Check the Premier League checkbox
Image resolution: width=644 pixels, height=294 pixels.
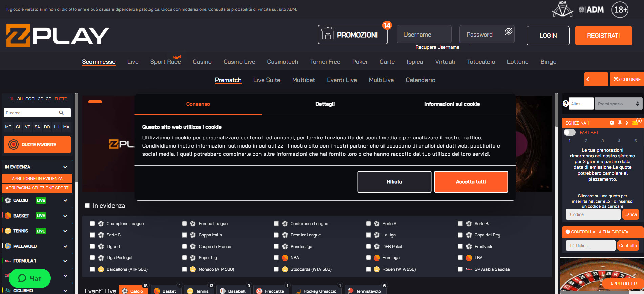coord(276,235)
